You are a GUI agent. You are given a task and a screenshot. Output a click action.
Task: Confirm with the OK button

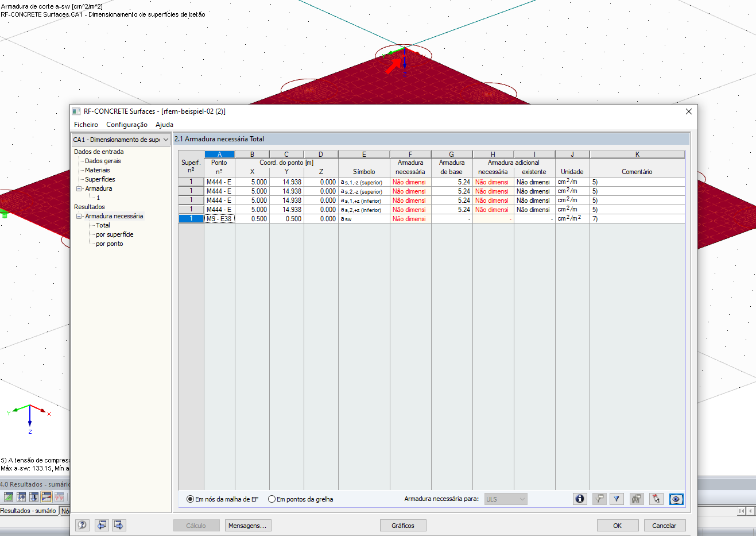[x=618, y=526]
